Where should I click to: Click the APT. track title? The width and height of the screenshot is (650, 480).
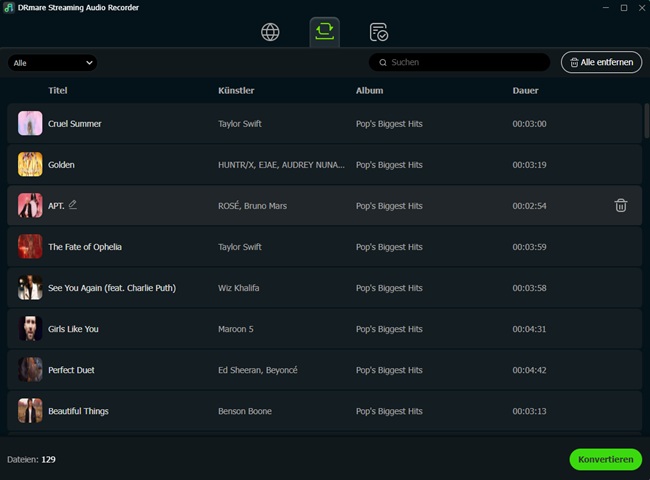(56, 206)
